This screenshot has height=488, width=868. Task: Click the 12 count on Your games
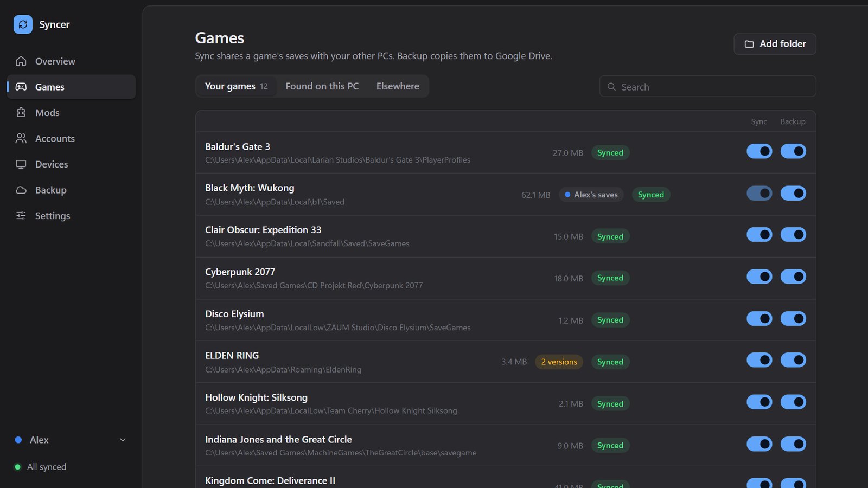(264, 86)
